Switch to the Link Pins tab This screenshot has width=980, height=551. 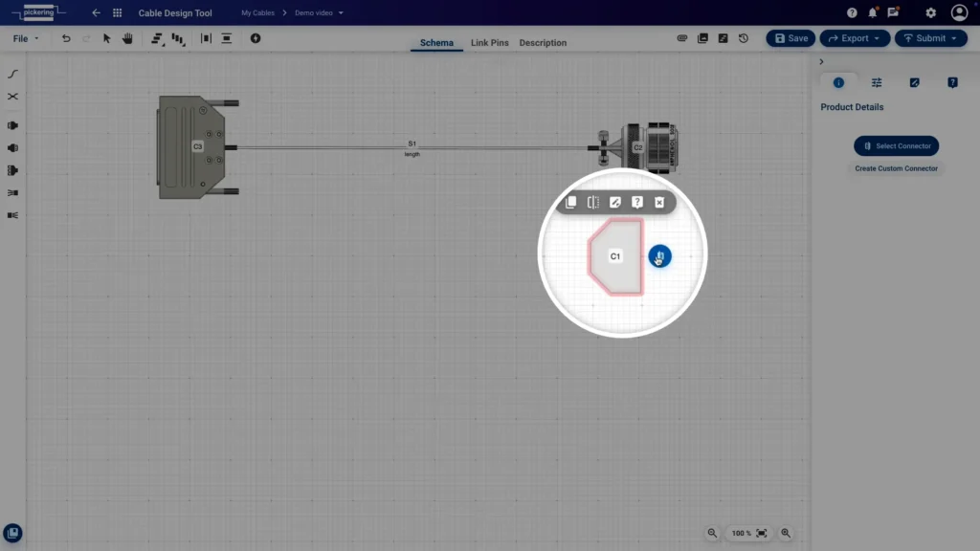point(489,42)
